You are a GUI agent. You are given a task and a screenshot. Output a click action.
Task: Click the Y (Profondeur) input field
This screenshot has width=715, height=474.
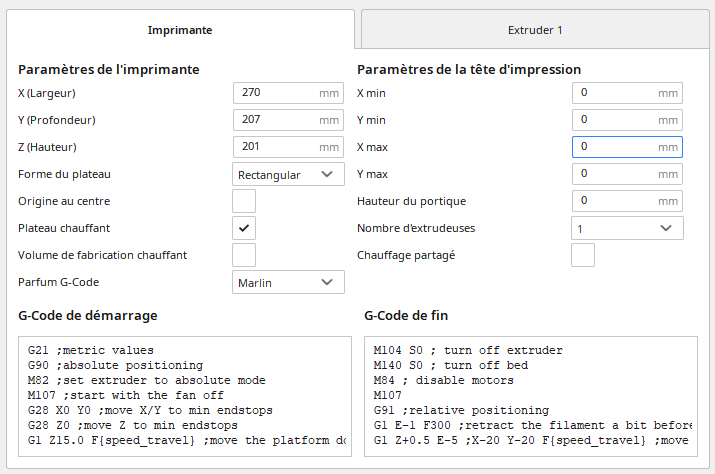tap(275, 120)
